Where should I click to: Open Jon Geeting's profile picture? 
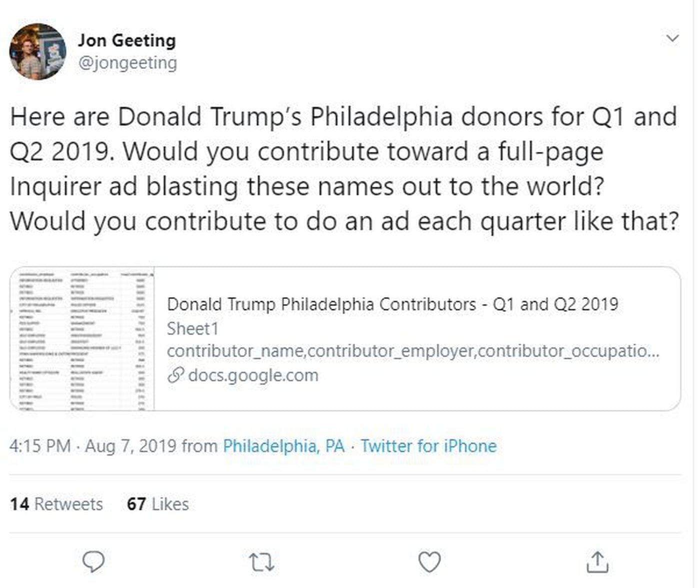click(x=37, y=51)
